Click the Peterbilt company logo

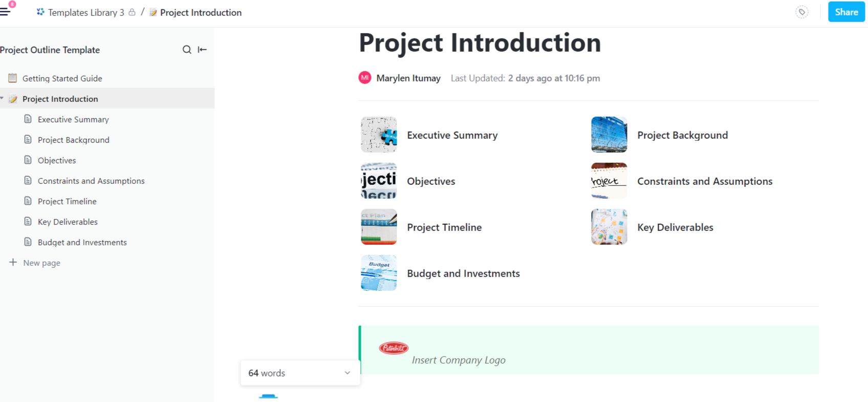point(393,348)
